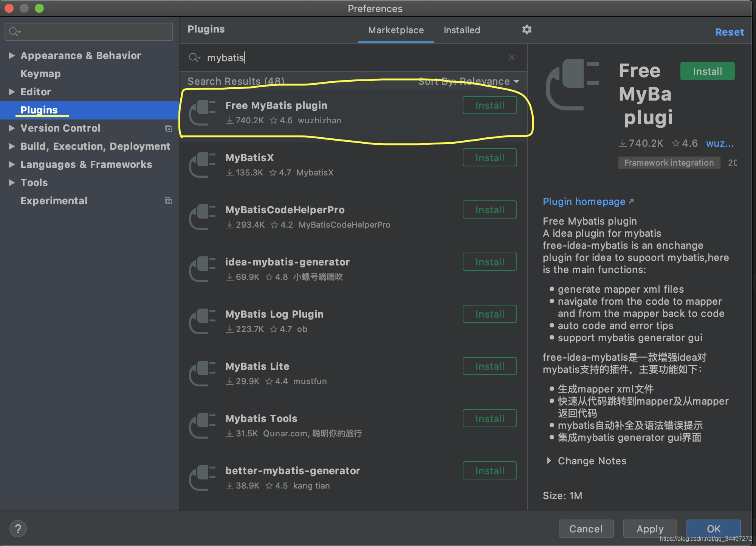Select the Marketplace tab
This screenshot has width=756, height=546.
click(x=395, y=30)
